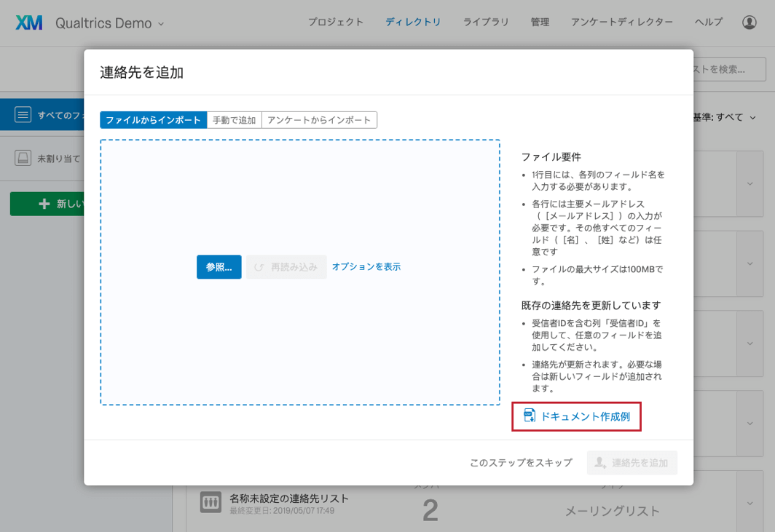Open the ドキュメント作成例 sample link
The width and height of the screenshot is (775, 532).
(x=584, y=417)
